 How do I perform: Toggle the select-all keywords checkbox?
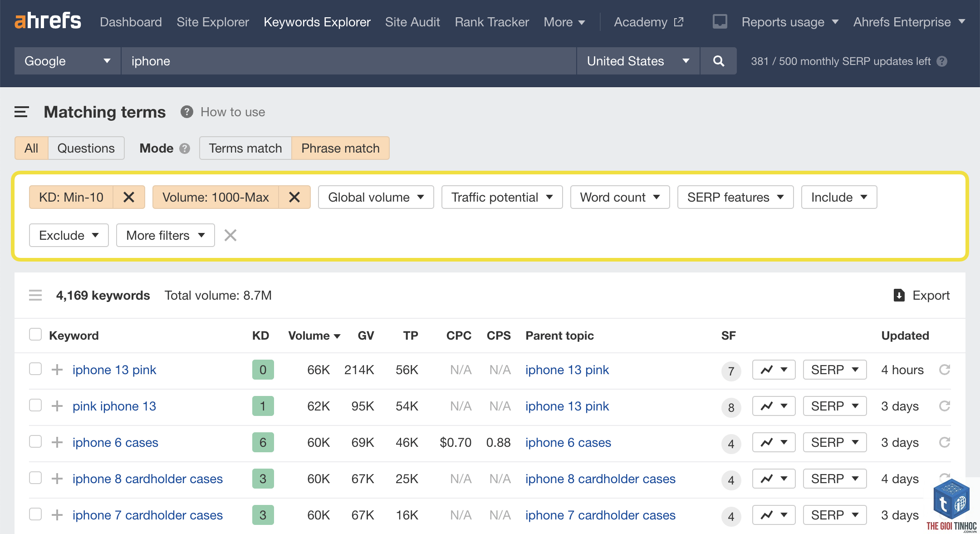35,335
